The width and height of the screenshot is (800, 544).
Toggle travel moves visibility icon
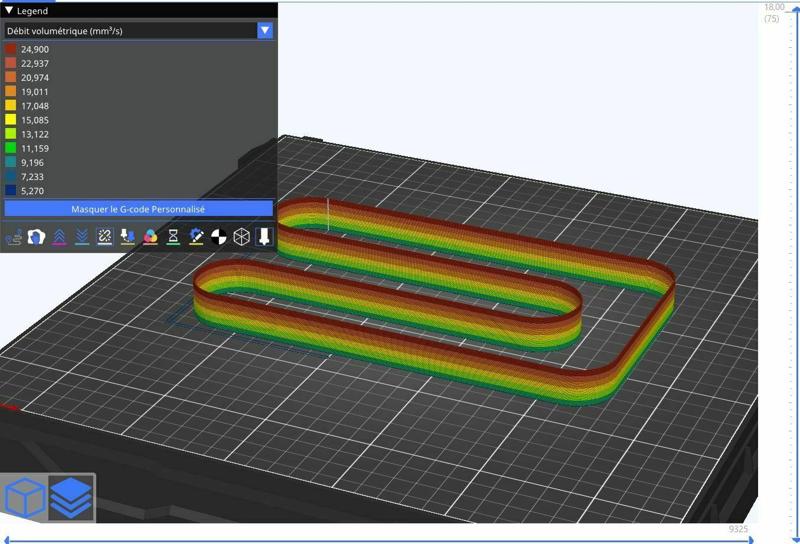click(14, 237)
